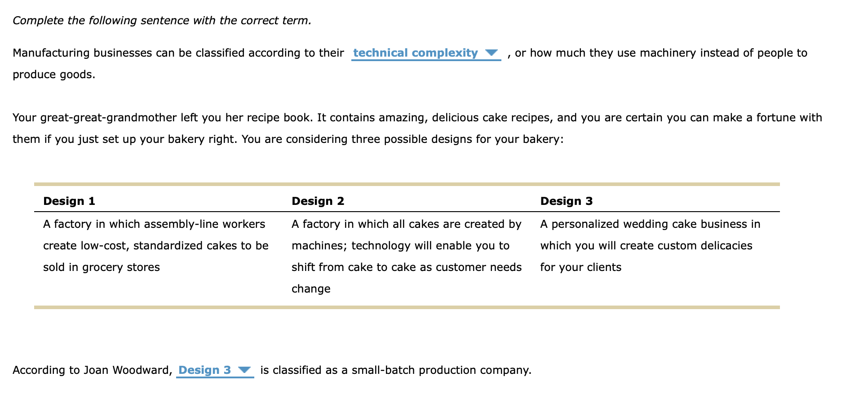Expand the "Design 3" answer dropdown
This screenshot has width=868, height=408.
[x=215, y=370]
